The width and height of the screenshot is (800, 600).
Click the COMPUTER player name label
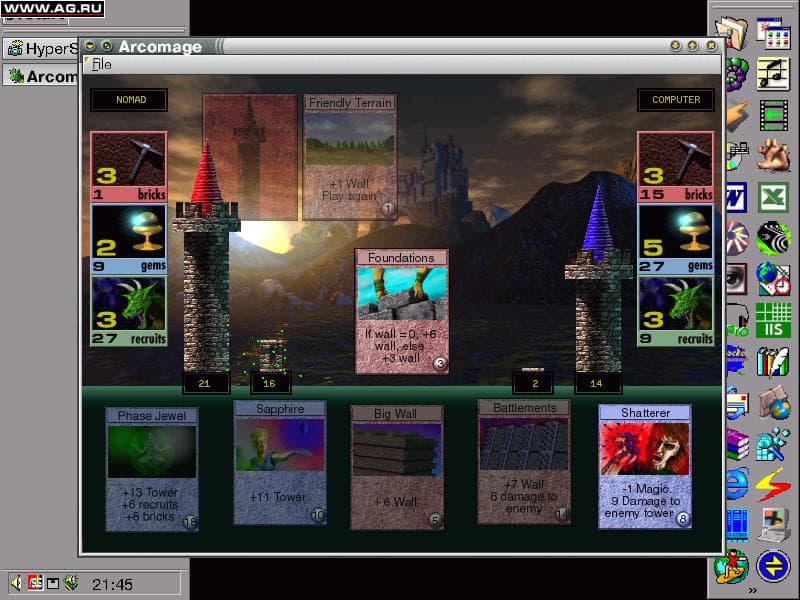coord(676,100)
